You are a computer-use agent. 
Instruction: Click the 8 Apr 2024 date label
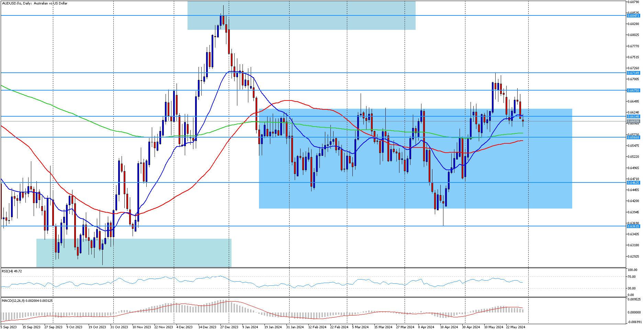(426, 327)
